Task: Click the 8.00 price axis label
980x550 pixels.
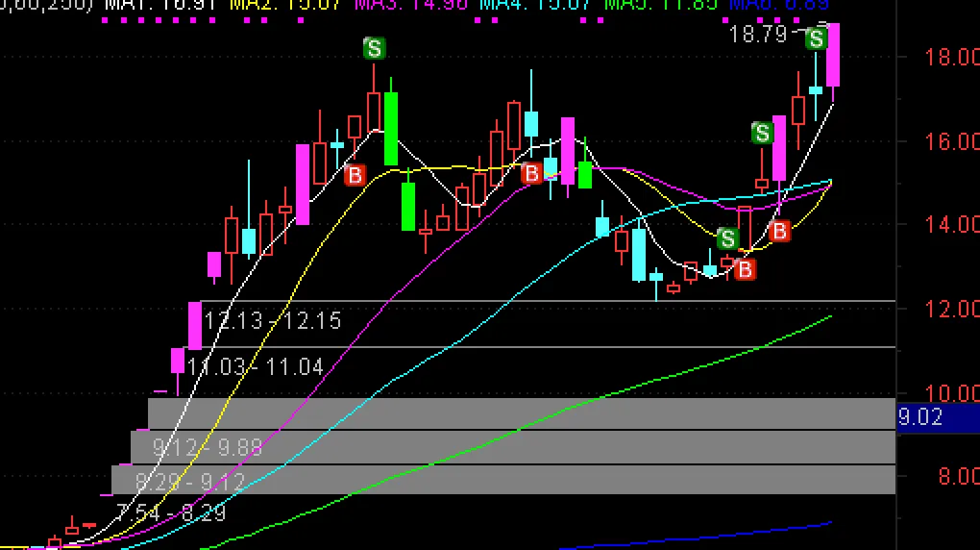Action: click(x=958, y=476)
